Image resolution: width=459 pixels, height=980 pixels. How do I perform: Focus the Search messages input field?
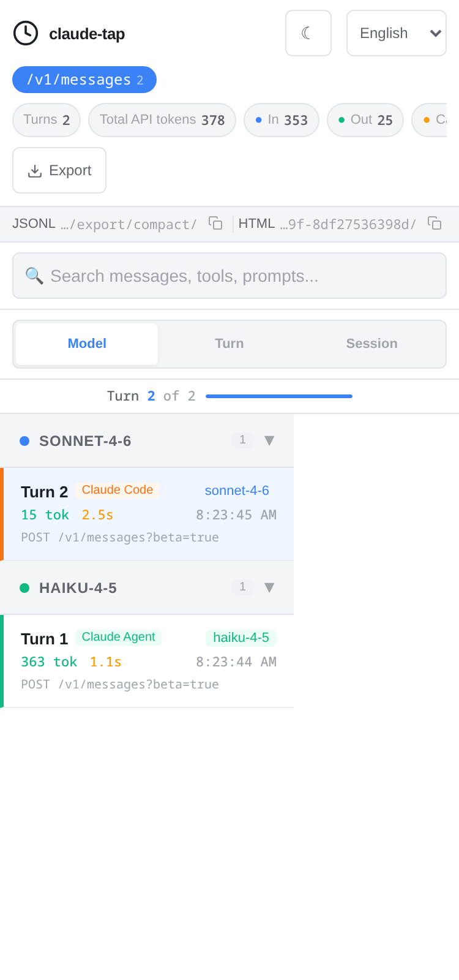click(229, 276)
